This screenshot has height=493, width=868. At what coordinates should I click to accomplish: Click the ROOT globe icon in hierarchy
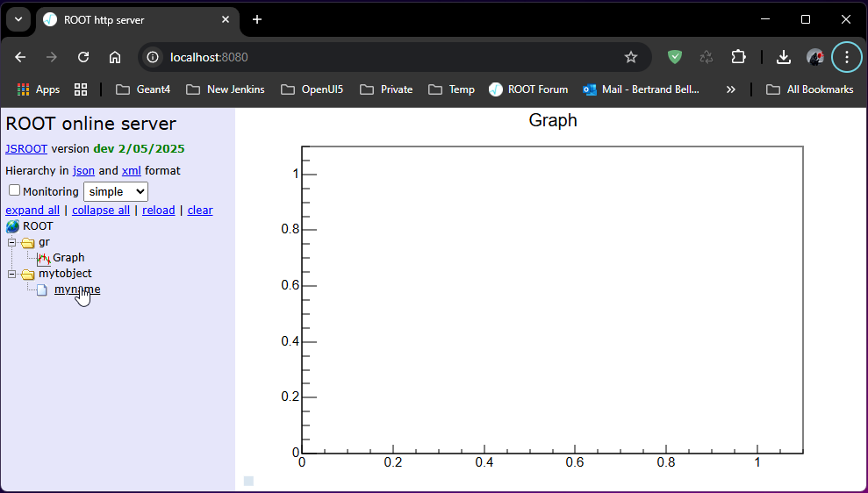coord(13,226)
